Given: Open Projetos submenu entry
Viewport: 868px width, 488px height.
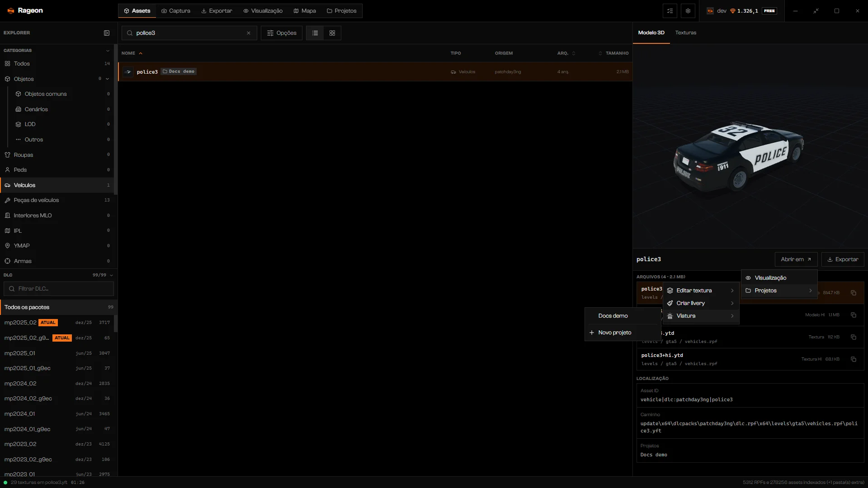Looking at the screenshot, I should pos(779,291).
